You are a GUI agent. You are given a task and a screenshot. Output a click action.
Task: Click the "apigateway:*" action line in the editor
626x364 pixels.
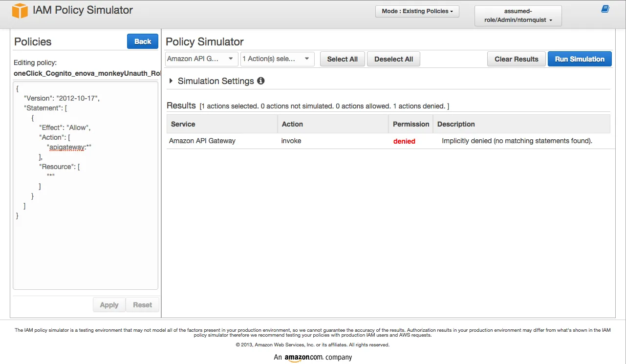point(69,147)
